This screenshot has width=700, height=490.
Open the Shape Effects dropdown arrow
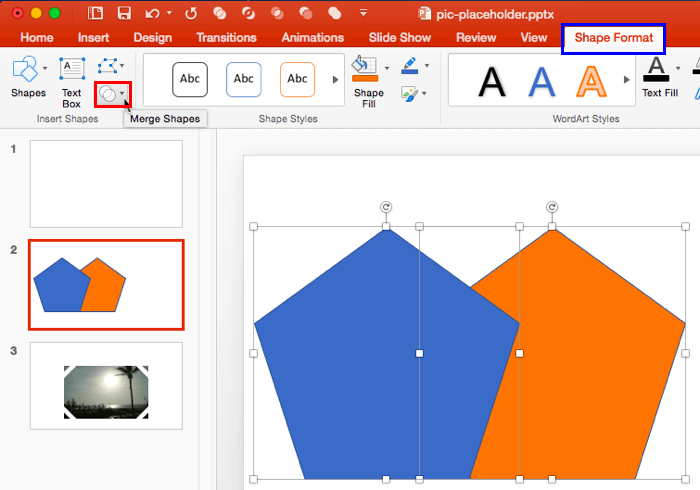click(424, 93)
